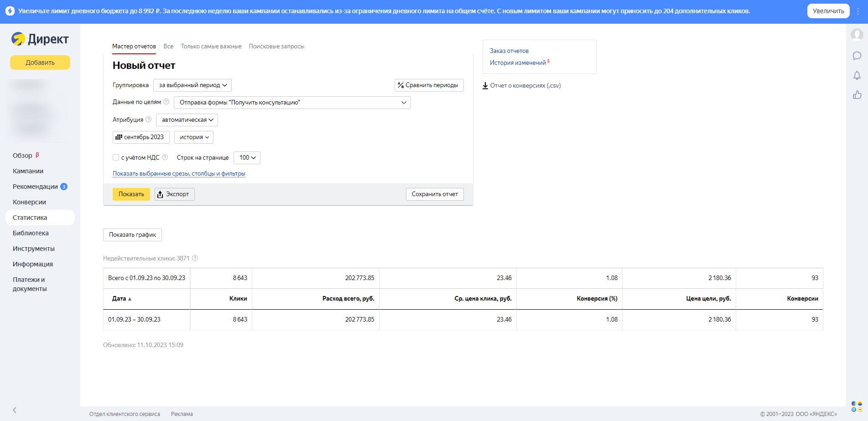Click the Директ logo
This screenshot has height=421, width=868.
pyautogui.click(x=40, y=39)
